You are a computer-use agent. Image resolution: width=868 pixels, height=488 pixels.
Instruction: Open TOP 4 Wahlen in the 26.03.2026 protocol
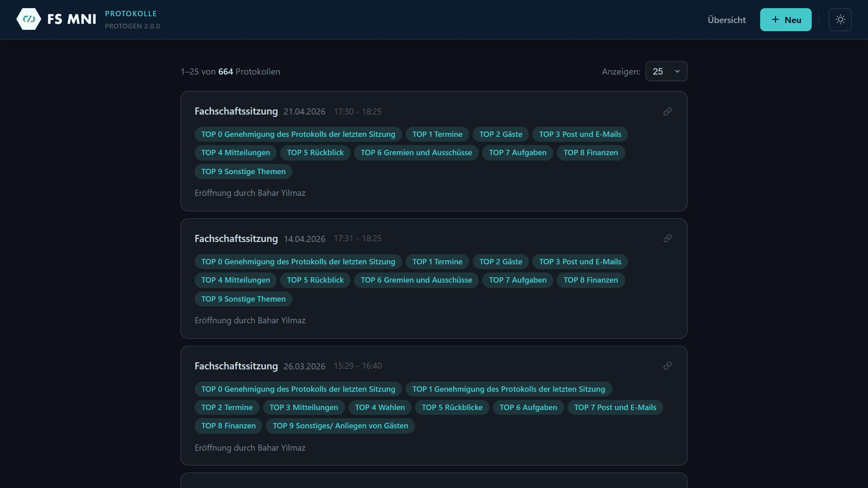tap(380, 407)
